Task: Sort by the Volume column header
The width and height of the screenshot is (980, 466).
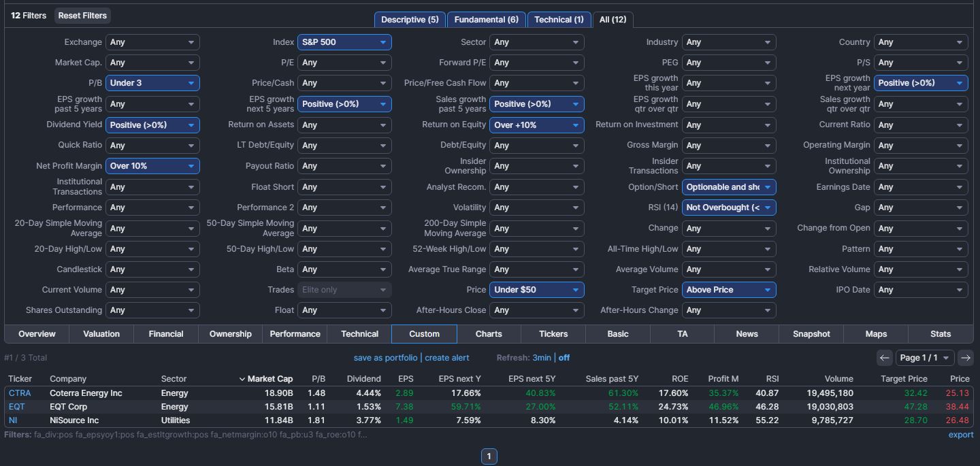Action: [838, 379]
